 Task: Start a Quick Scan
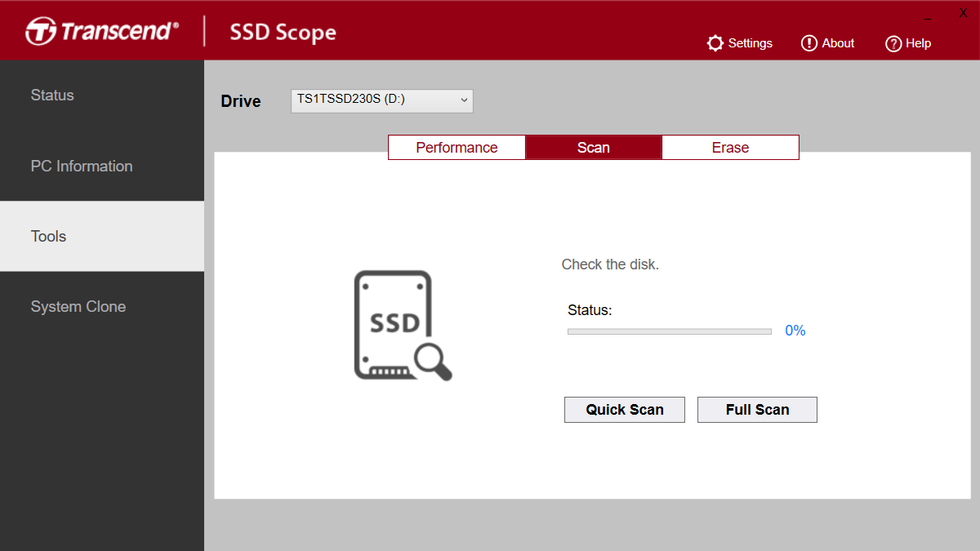tap(625, 410)
